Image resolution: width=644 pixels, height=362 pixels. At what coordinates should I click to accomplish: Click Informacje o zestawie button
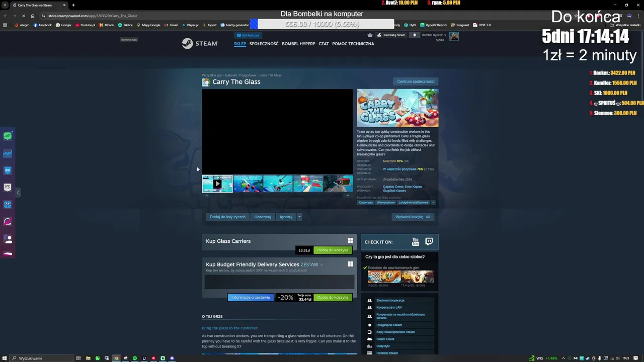coord(251,297)
